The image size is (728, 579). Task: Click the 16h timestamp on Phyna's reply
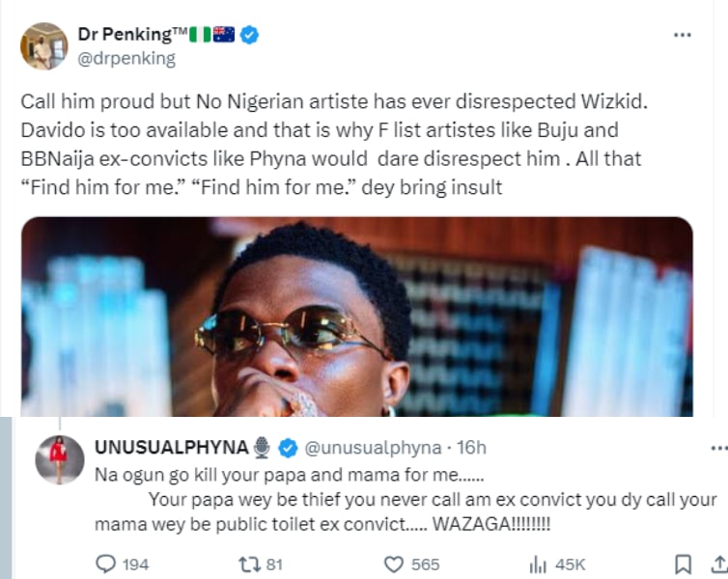pyautogui.click(x=470, y=447)
